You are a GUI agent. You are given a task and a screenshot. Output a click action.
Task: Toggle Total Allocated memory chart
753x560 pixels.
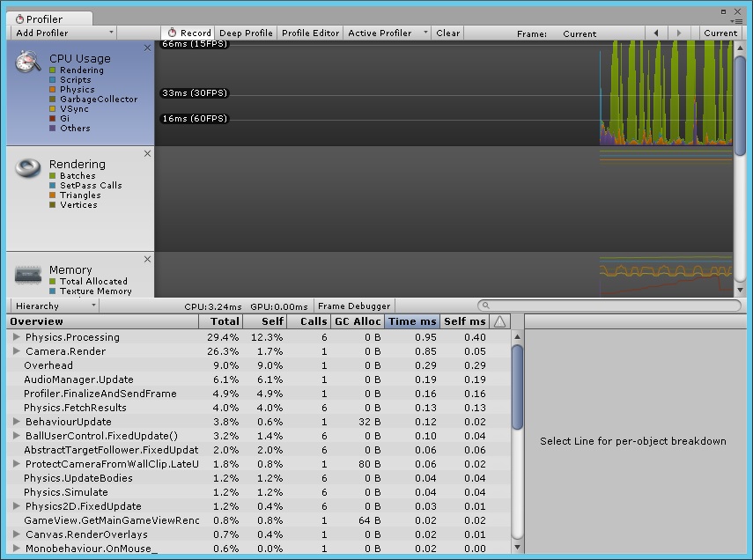(x=52, y=282)
